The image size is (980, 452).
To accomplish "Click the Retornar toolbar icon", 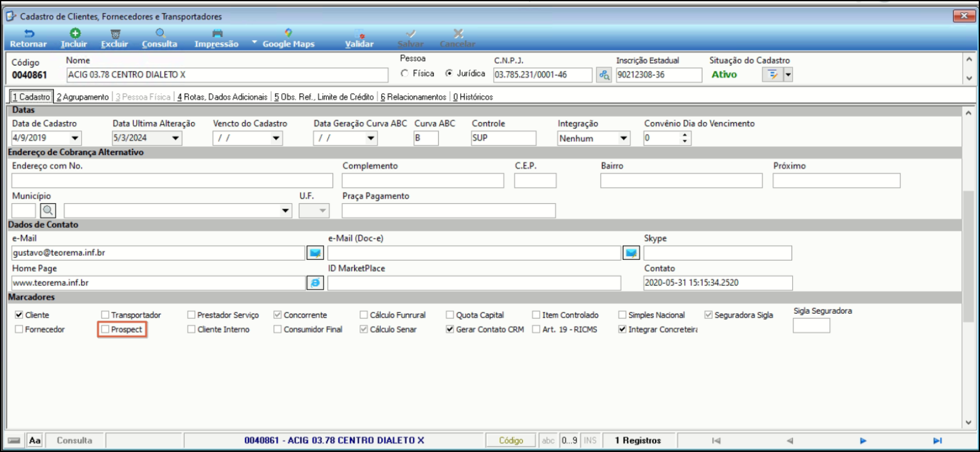I will [28, 38].
